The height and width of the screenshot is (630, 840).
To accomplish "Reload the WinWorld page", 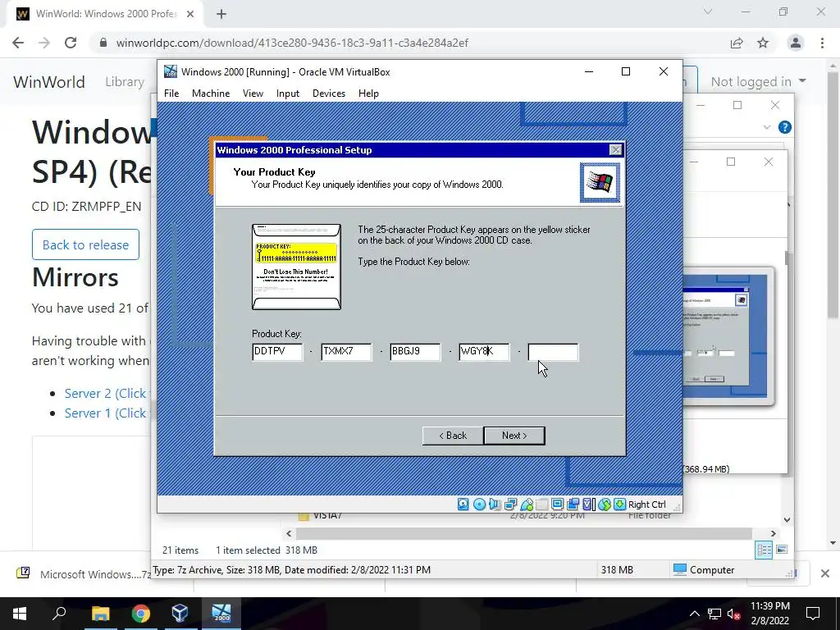I will (71, 43).
